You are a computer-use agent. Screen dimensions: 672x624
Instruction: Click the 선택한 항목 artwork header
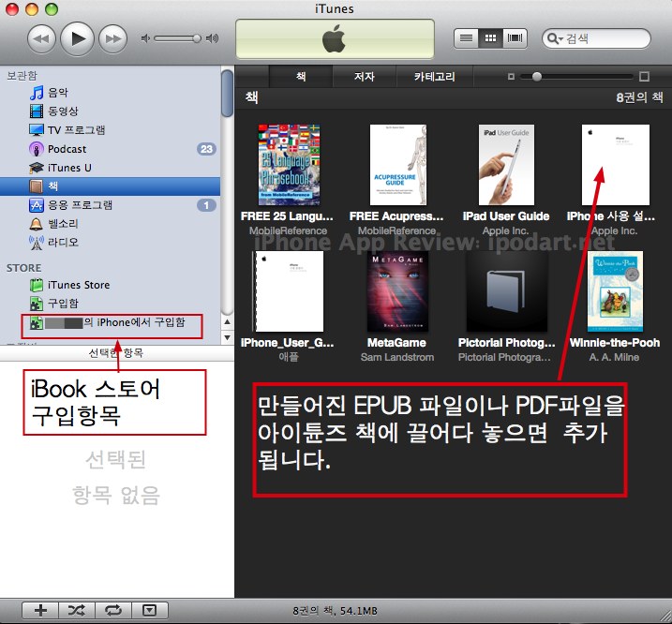click(x=116, y=353)
